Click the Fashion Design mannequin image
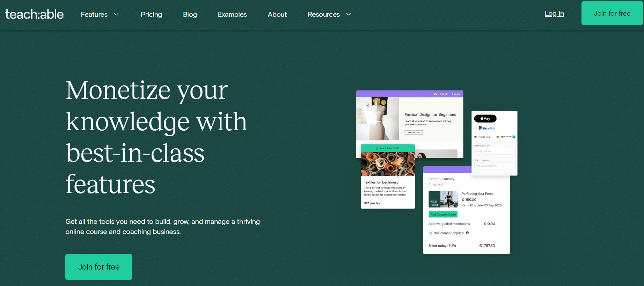 click(x=378, y=119)
